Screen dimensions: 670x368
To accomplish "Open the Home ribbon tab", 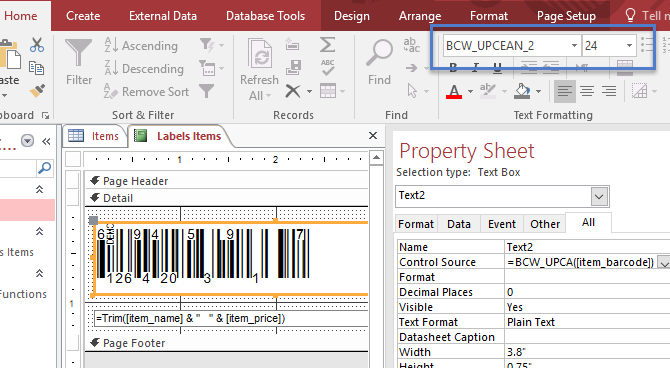I will tap(21, 16).
